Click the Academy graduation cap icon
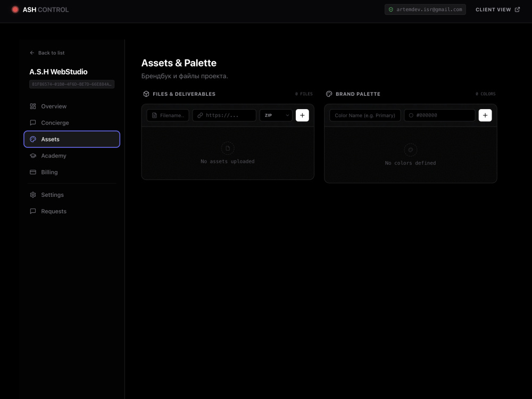This screenshot has height=399, width=532. pyautogui.click(x=33, y=156)
